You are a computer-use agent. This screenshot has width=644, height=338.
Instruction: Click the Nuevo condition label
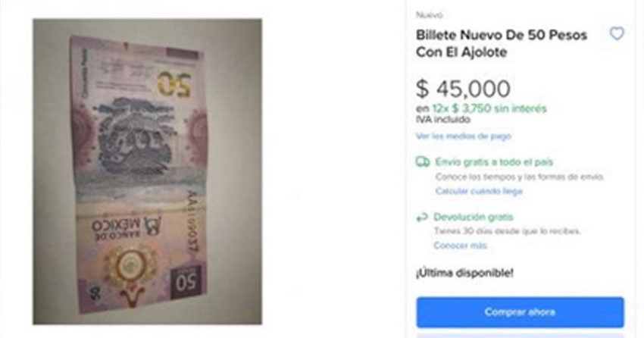[x=429, y=15]
